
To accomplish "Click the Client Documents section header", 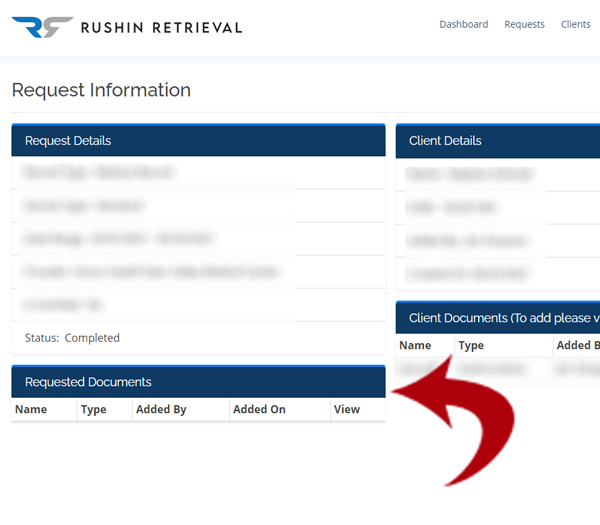I will pyautogui.click(x=498, y=318).
